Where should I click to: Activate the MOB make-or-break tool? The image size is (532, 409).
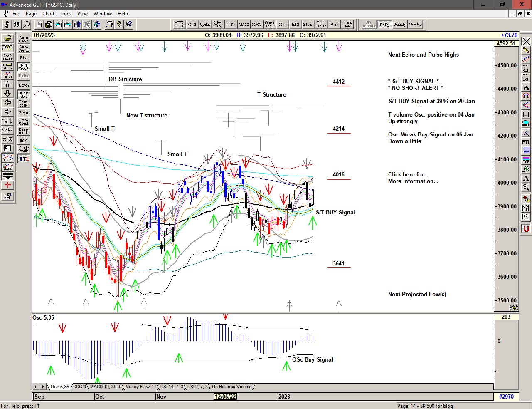pos(526,160)
